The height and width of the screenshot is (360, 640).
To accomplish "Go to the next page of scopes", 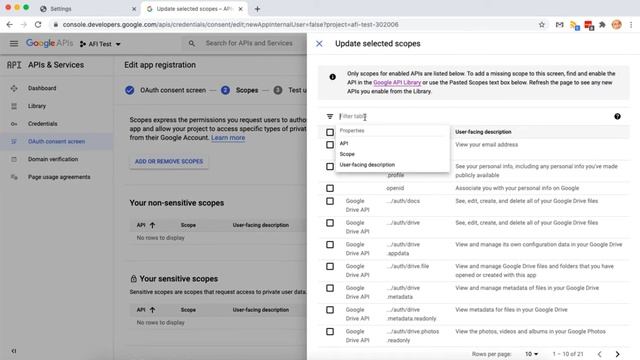I will (617, 354).
